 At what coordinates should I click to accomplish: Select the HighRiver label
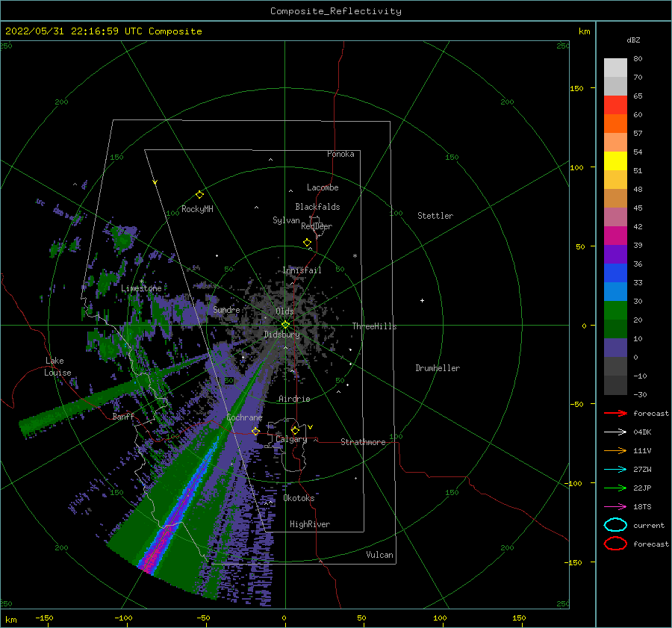[310, 524]
